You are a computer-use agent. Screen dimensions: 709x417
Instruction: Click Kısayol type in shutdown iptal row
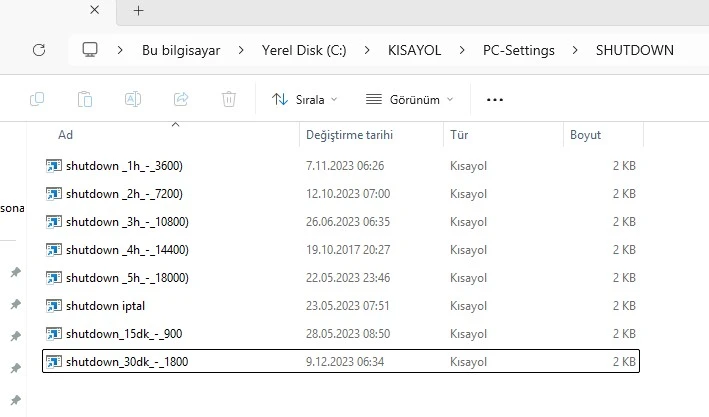(x=468, y=306)
